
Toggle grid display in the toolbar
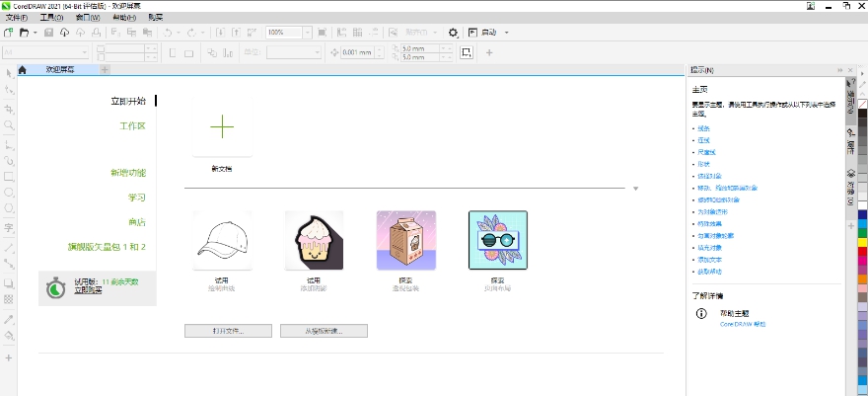click(x=358, y=33)
